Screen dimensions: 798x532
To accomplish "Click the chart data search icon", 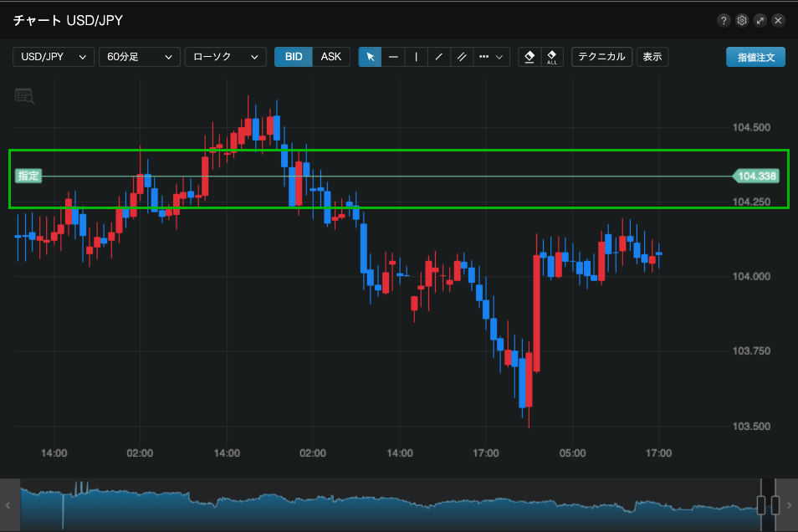I will point(24,96).
